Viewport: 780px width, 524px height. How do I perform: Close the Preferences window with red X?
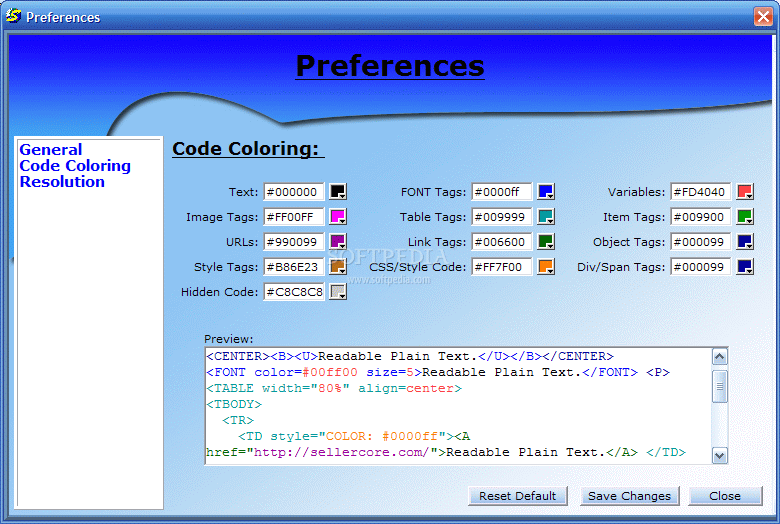763,16
